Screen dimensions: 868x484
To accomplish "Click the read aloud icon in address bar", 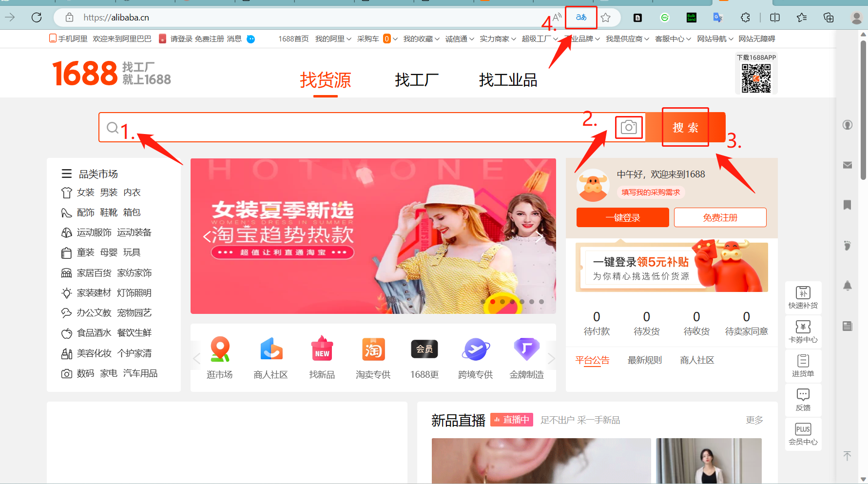I will pyautogui.click(x=557, y=18).
